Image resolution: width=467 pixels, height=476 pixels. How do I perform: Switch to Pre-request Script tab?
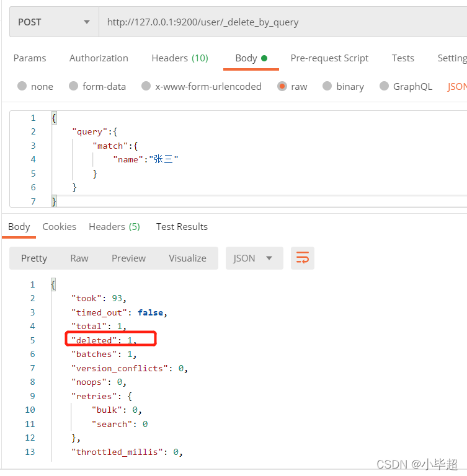click(x=329, y=58)
